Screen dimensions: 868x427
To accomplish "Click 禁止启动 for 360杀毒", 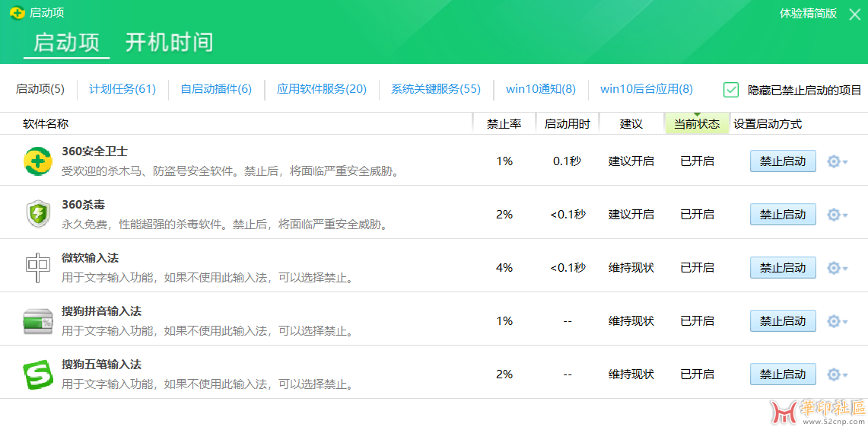I will pos(783,215).
